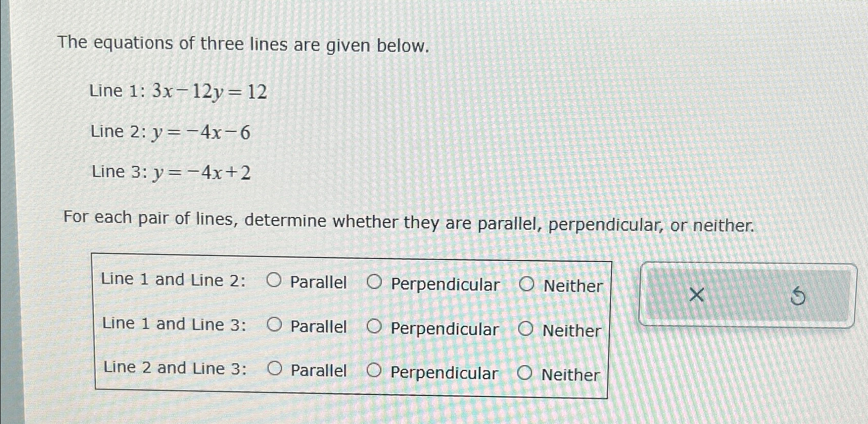Select Neither for Line 2 and Line 3
The image size is (868, 424).
point(526,373)
